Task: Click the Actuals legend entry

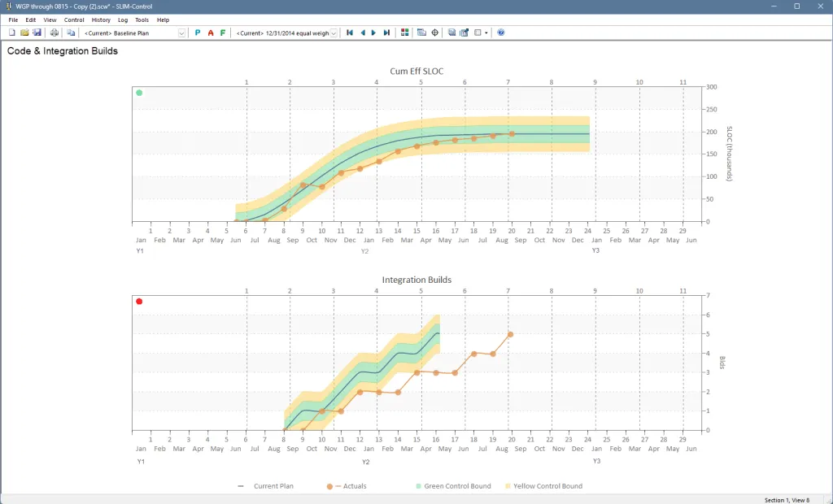Action: [x=347, y=486]
